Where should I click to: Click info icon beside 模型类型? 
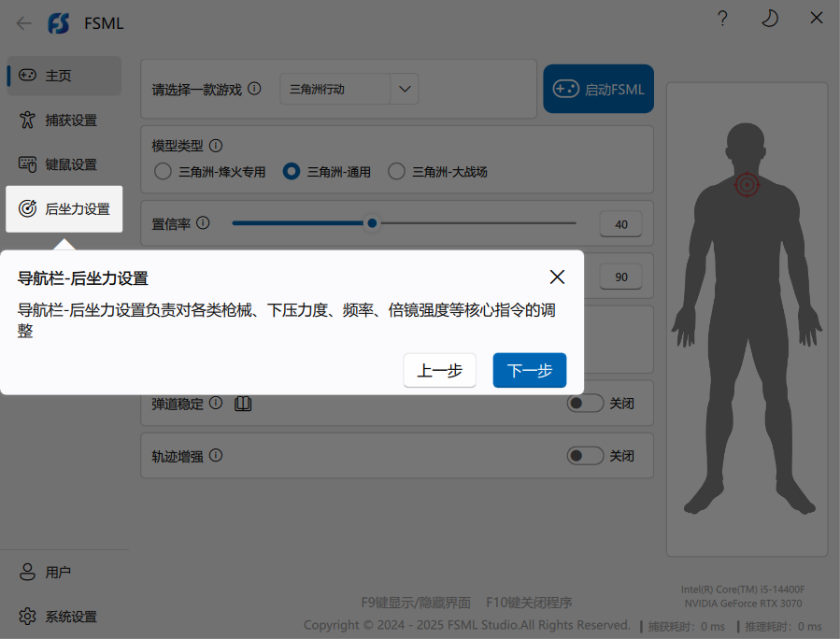coord(216,146)
